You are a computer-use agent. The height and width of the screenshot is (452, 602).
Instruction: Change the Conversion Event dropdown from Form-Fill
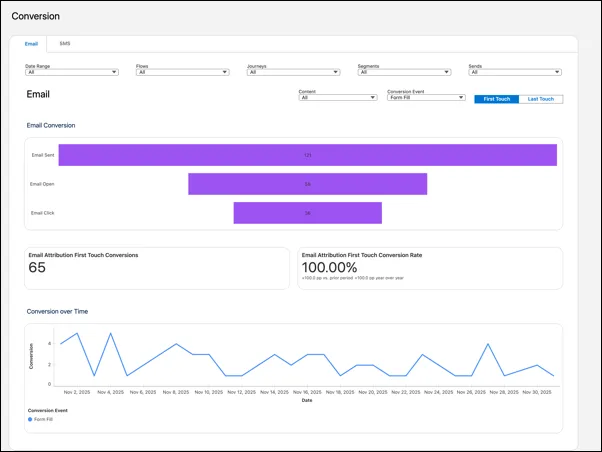click(425, 98)
